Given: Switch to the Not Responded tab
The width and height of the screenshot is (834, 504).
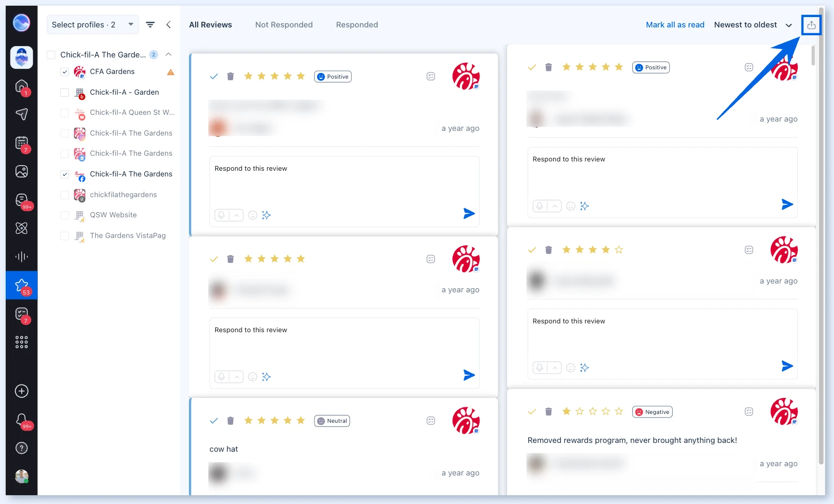Looking at the screenshot, I should coord(284,25).
